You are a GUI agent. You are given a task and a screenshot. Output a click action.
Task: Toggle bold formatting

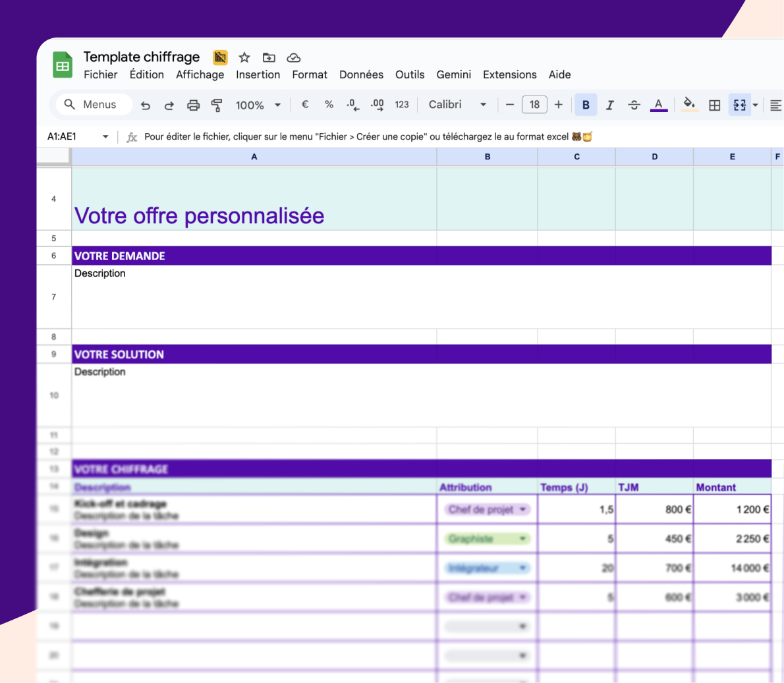point(586,105)
